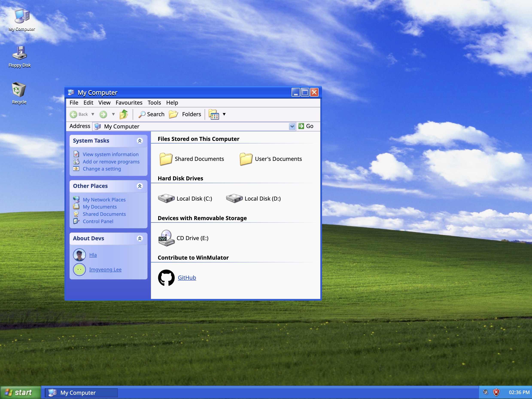Open the View menu

pos(104,103)
